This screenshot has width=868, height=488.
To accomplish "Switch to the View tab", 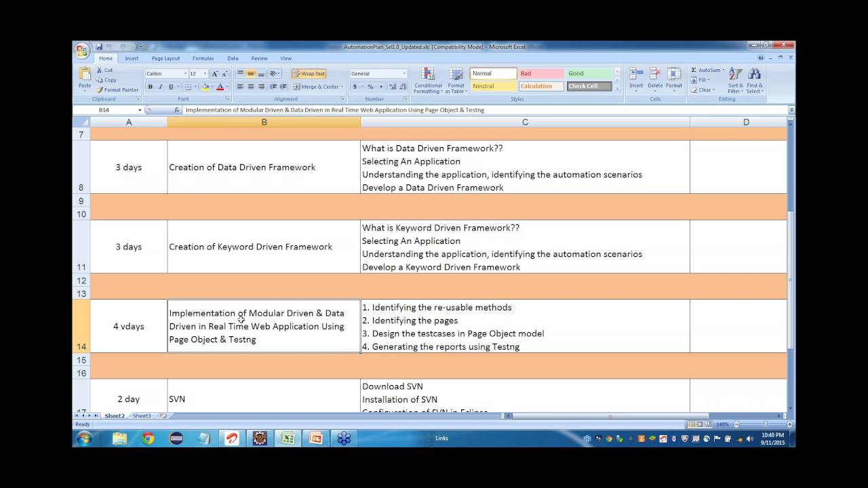I will click(286, 58).
